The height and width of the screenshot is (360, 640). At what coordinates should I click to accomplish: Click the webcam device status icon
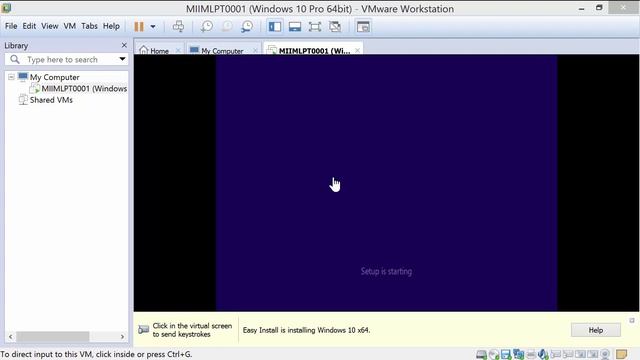605,354
